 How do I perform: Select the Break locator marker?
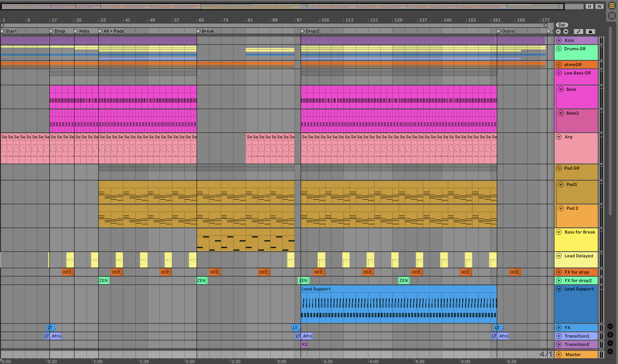[199, 31]
